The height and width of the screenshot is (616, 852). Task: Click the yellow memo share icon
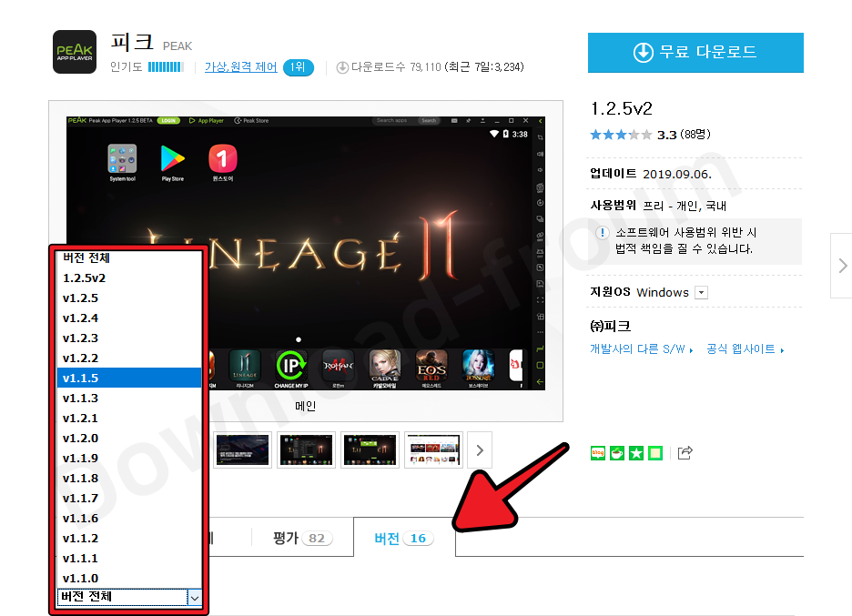pyautogui.click(x=655, y=452)
